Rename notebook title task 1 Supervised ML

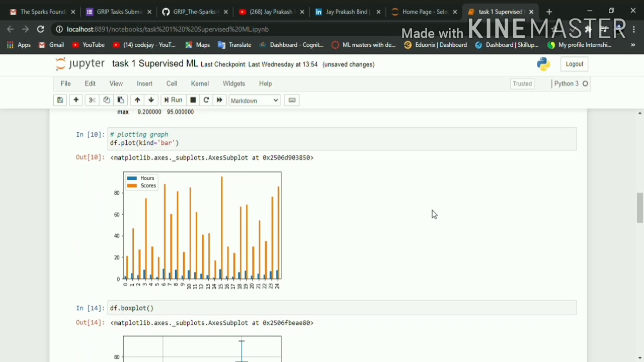(x=155, y=64)
